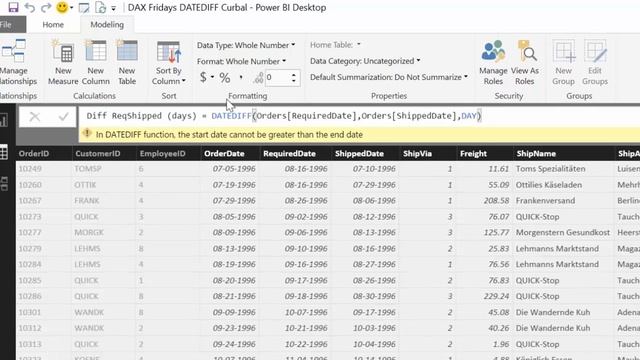
Task: Open Manage Roles dialog
Action: click(x=493, y=62)
